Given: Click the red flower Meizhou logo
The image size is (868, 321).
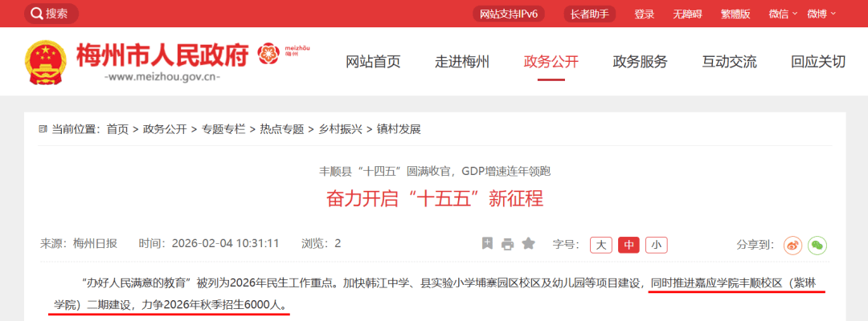Looking at the screenshot, I should (269, 55).
